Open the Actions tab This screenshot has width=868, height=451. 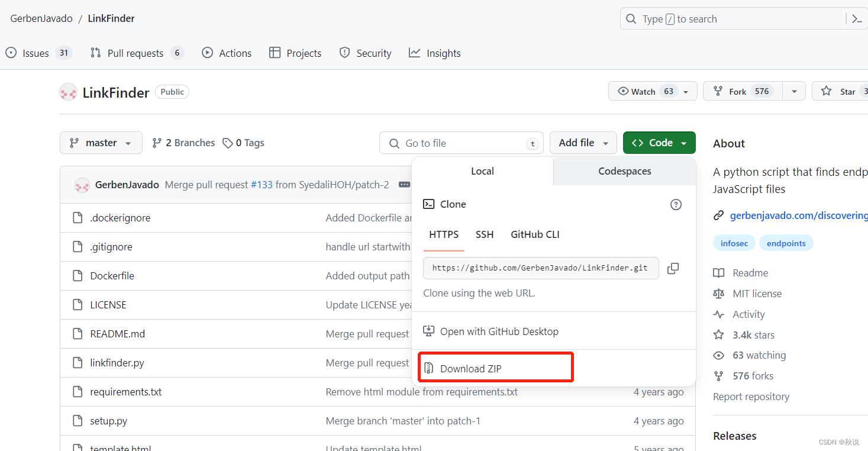point(227,53)
